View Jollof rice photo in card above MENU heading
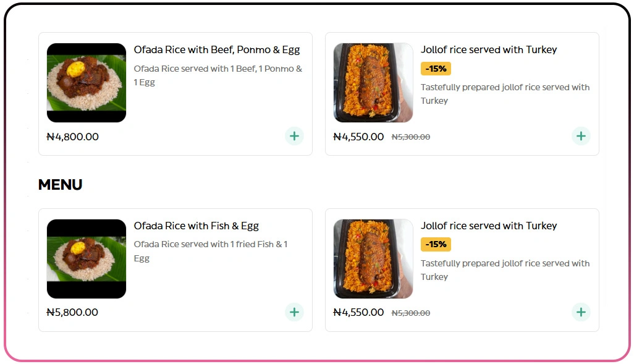634x364 pixels. click(373, 83)
